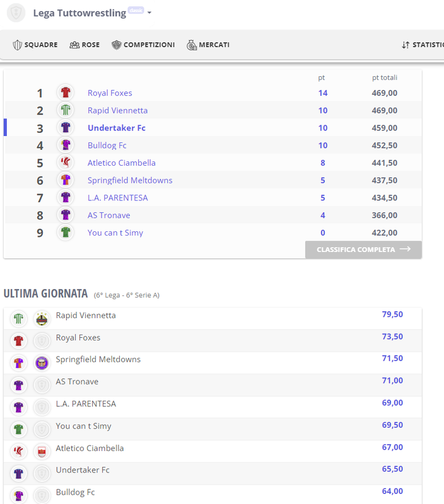
Task: Click Rapid Viennetta club crest in Ultima Giornata
Action: coord(42,319)
